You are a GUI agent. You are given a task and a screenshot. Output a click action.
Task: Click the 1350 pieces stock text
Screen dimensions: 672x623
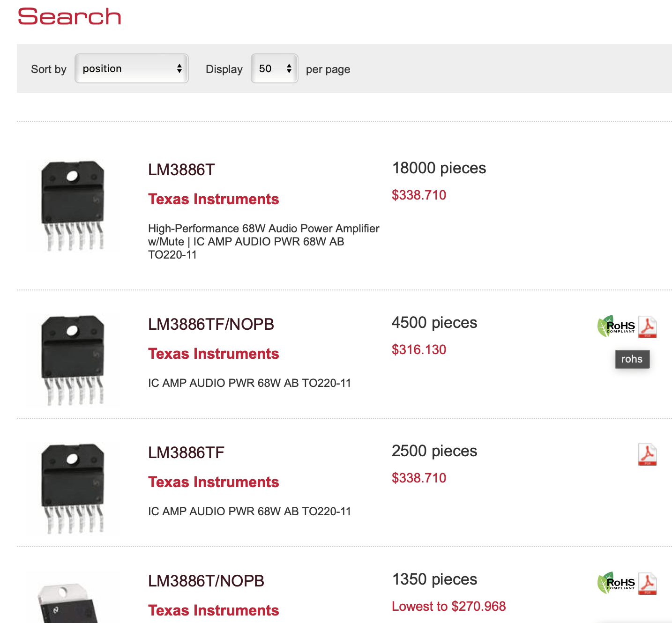pyautogui.click(x=434, y=579)
